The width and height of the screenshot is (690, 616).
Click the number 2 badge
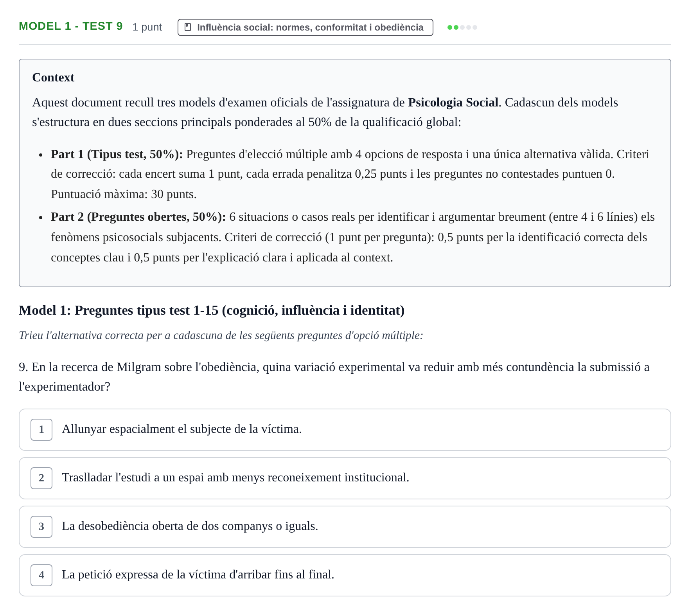[41, 478]
